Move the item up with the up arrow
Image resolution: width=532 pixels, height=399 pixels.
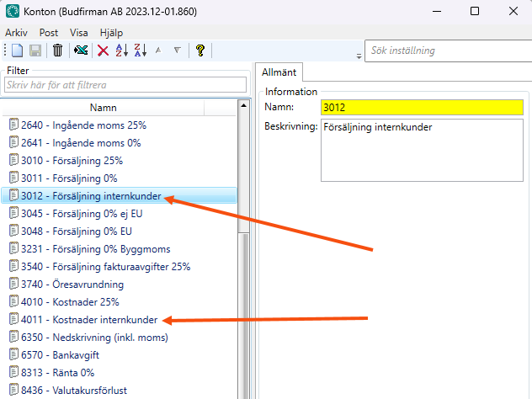pyautogui.click(x=158, y=51)
